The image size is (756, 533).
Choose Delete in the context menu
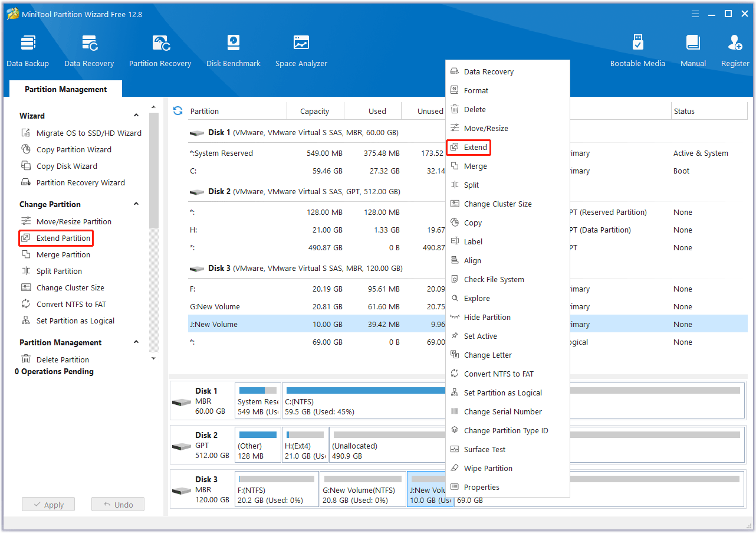(507, 109)
